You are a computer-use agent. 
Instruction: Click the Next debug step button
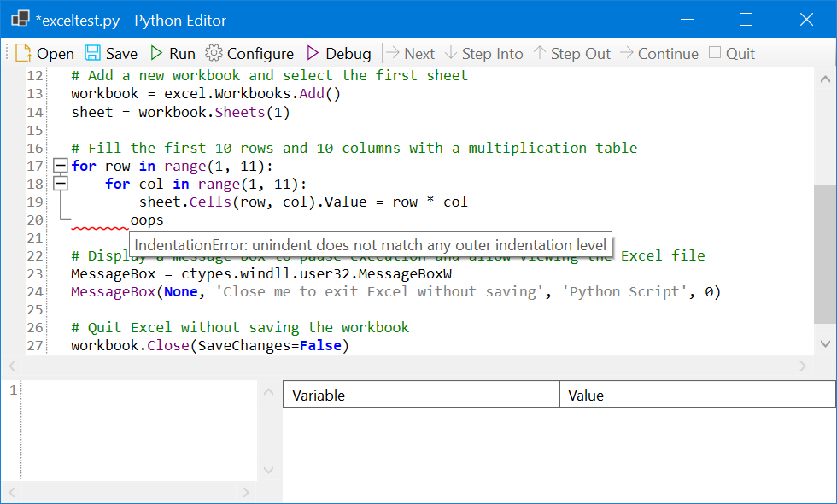[410, 53]
